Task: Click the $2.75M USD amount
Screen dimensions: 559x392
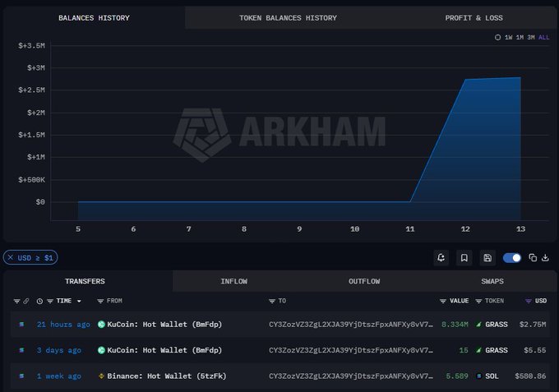Action: click(533, 325)
